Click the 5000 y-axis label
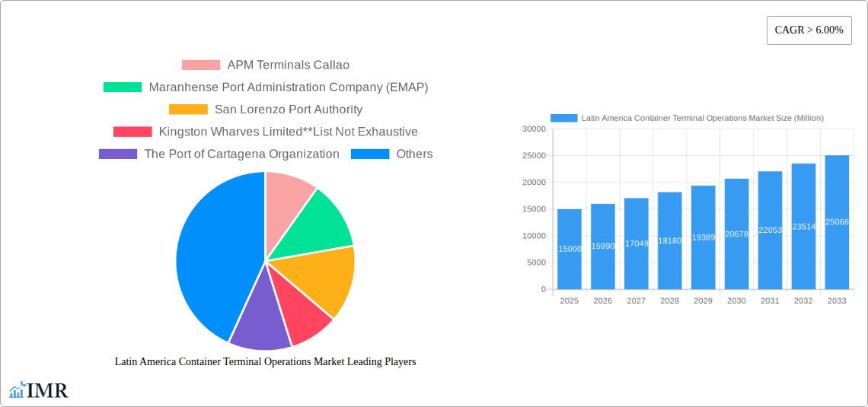The height and width of the screenshot is (407, 868). (536, 262)
